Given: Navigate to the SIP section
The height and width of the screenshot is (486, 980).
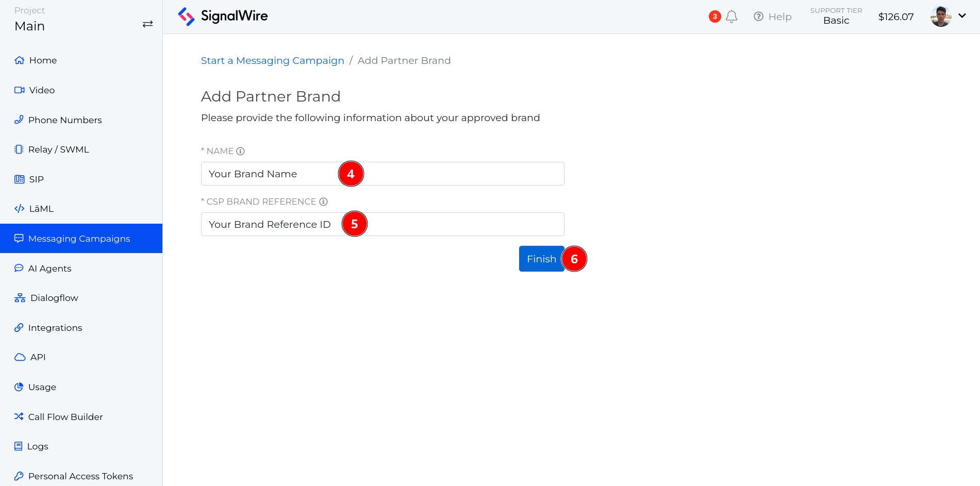Looking at the screenshot, I should coord(36,179).
